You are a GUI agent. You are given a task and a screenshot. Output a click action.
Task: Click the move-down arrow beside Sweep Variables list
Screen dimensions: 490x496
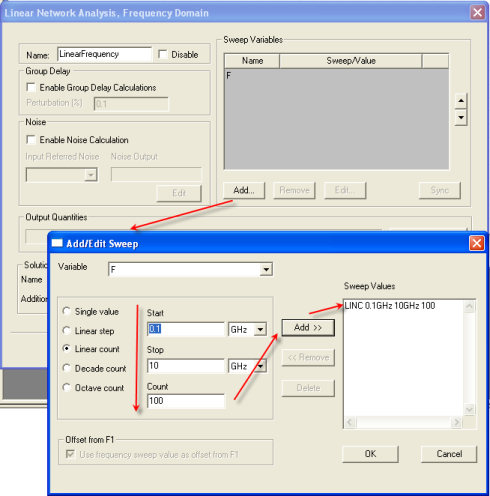tap(461, 117)
